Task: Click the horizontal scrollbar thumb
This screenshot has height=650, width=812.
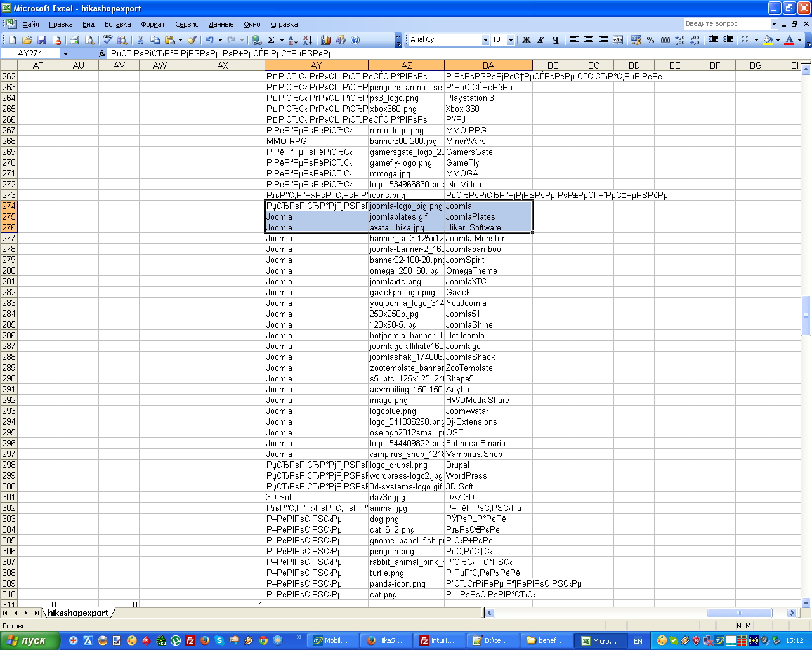Action: click(739, 613)
